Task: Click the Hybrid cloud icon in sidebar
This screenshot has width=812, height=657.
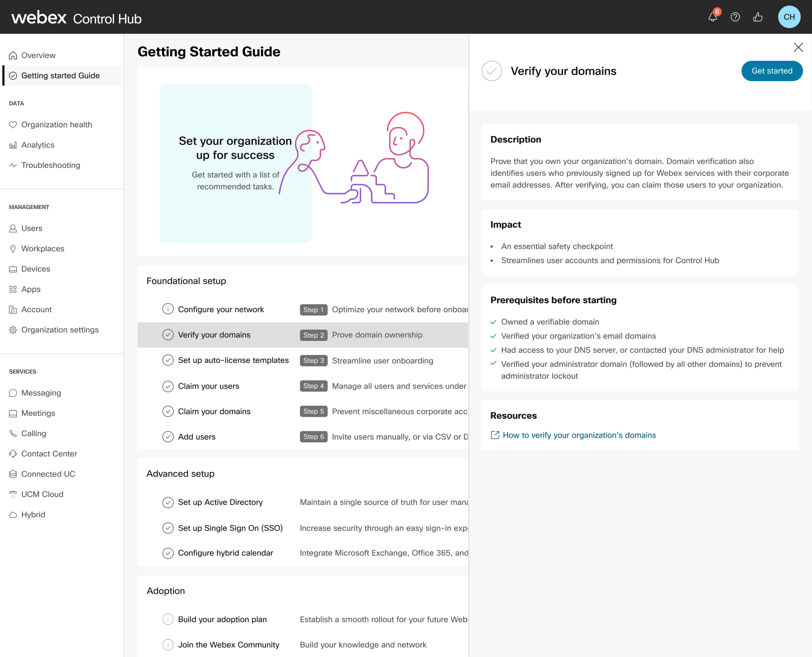Action: pos(13,515)
